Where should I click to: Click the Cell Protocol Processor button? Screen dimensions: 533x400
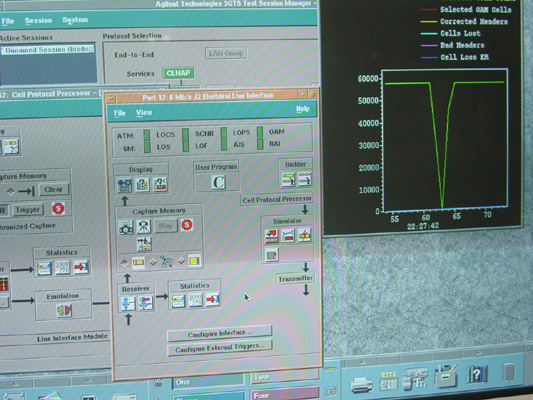(x=277, y=199)
